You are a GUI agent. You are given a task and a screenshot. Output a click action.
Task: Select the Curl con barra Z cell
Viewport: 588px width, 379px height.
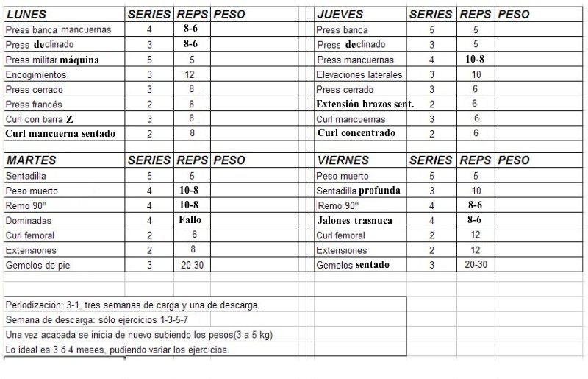point(39,119)
